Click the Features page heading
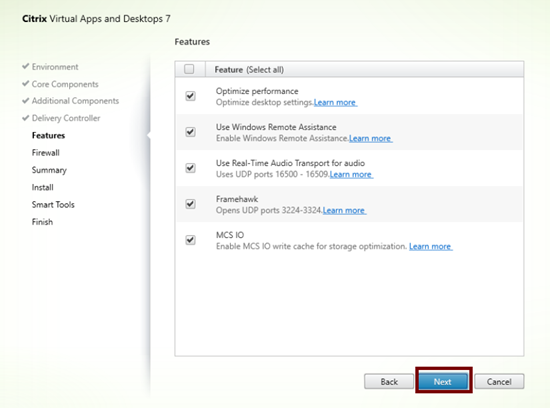The width and height of the screenshot is (550, 408). [x=192, y=42]
